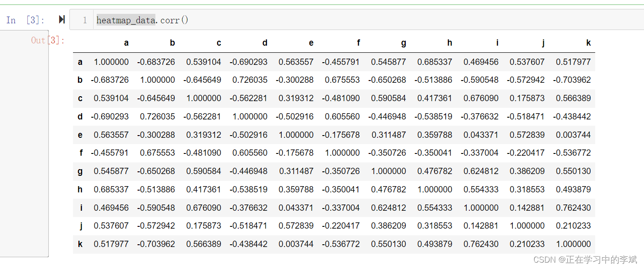
Task: Click cell value -0.703962 in row b
Action: coord(572,80)
